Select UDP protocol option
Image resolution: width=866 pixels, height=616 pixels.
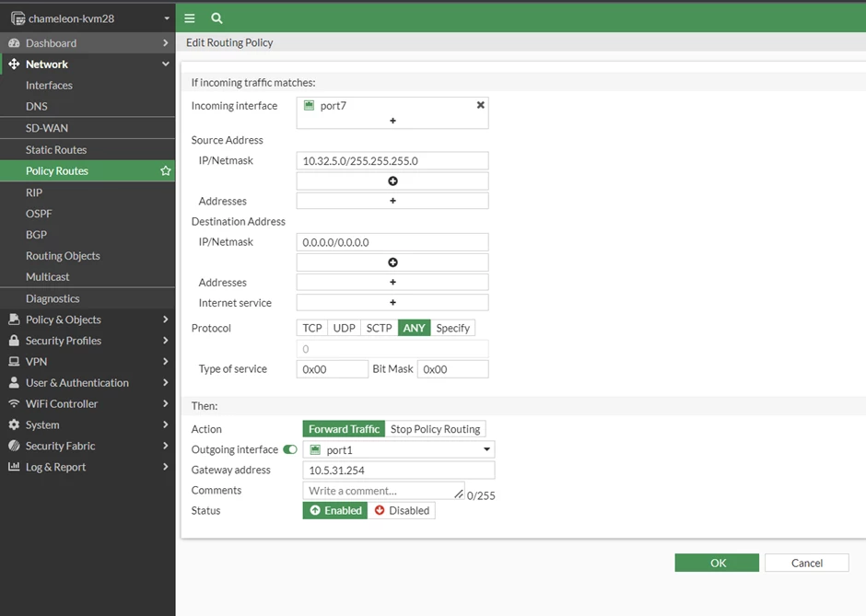(344, 328)
